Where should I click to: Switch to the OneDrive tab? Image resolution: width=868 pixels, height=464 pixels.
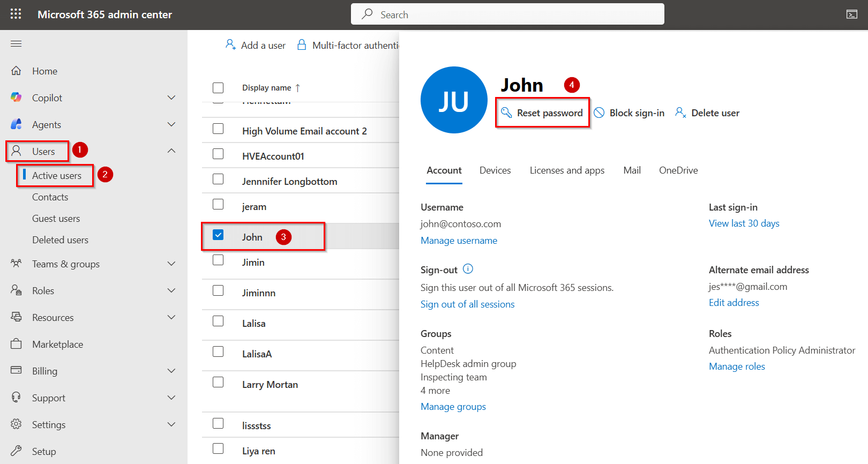[x=678, y=170]
